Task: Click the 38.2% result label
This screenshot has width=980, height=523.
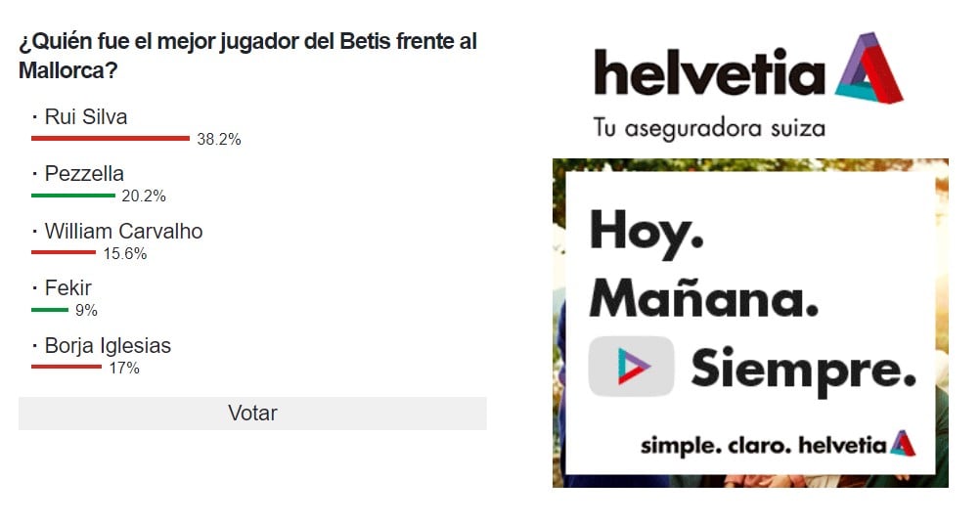Action: tap(219, 140)
